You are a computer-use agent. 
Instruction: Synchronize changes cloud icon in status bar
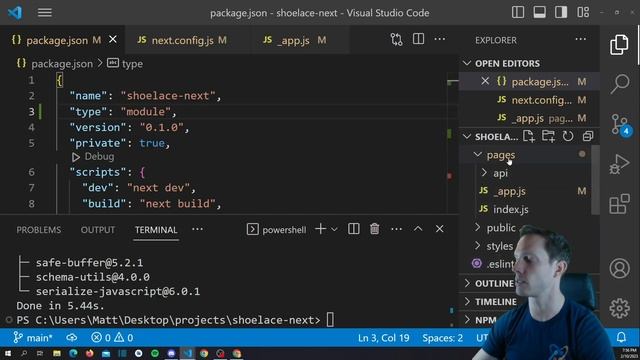coord(71,338)
